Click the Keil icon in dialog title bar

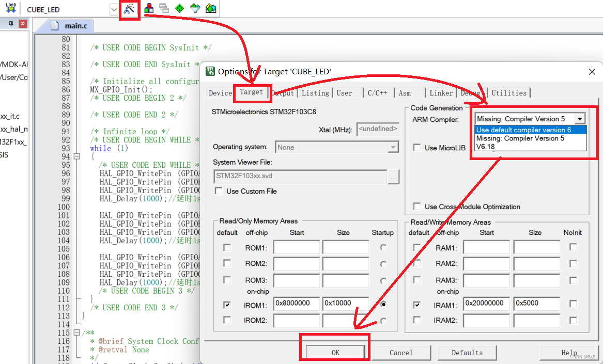click(210, 71)
